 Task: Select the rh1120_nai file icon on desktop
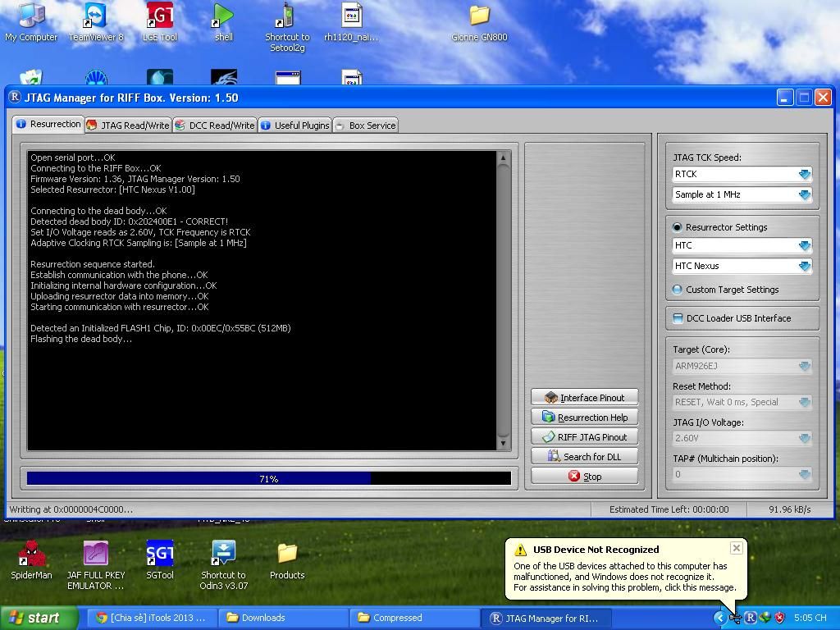[x=351, y=21]
